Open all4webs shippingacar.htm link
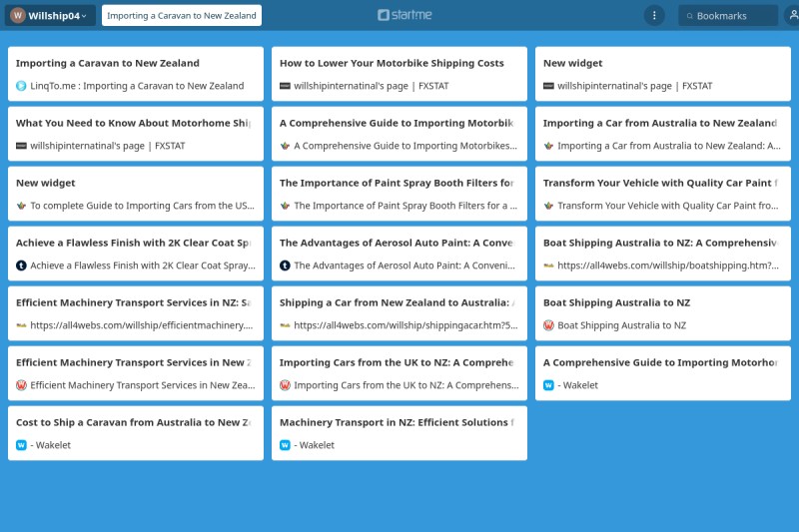This screenshot has height=532, width=799. tap(405, 324)
